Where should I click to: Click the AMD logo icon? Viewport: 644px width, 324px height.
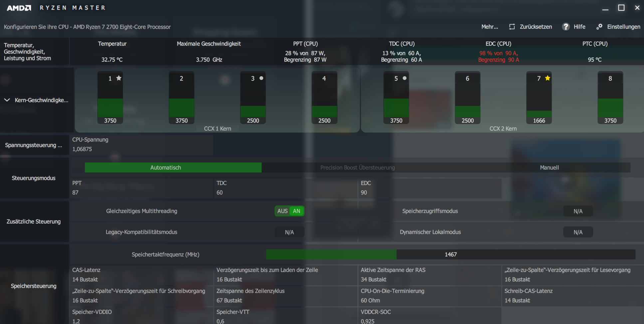[x=19, y=8]
